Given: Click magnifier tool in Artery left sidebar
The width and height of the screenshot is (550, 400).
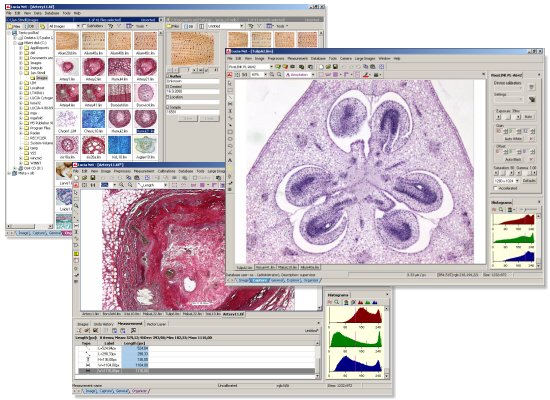Looking at the screenshot, I should (76, 206).
